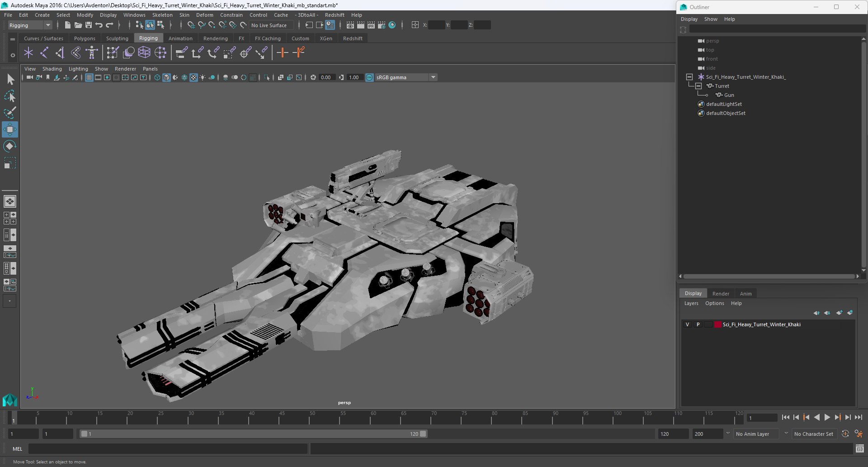The width and height of the screenshot is (868, 467).
Task: Select the Rotate tool in toolbox
Action: point(10,146)
